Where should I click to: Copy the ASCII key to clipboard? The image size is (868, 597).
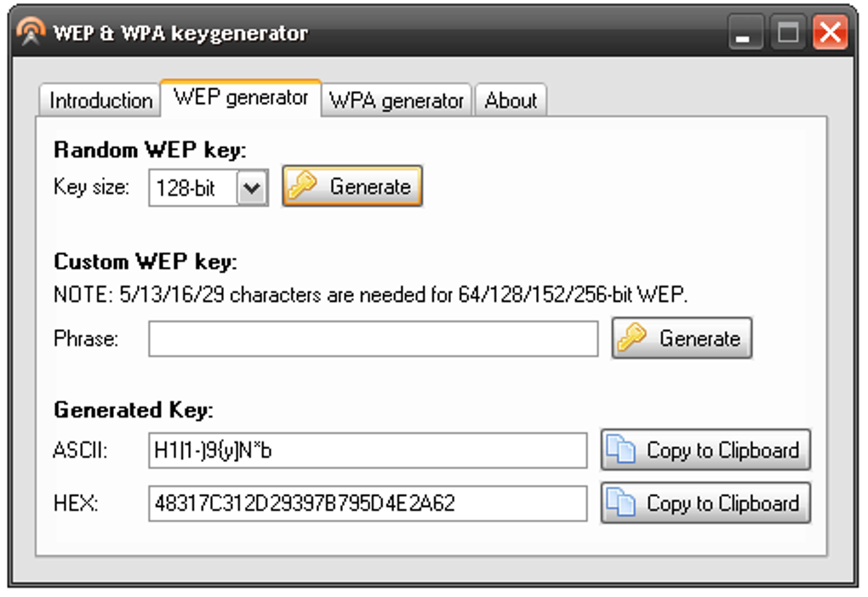click(705, 450)
